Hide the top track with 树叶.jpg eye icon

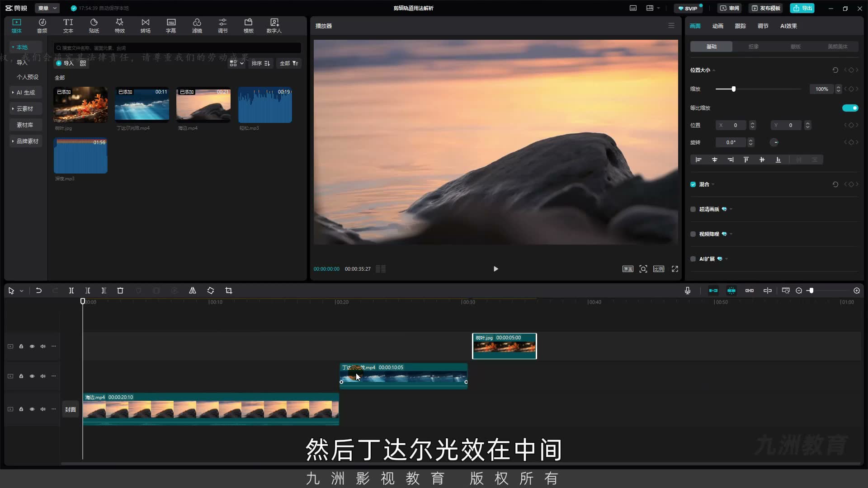point(32,347)
